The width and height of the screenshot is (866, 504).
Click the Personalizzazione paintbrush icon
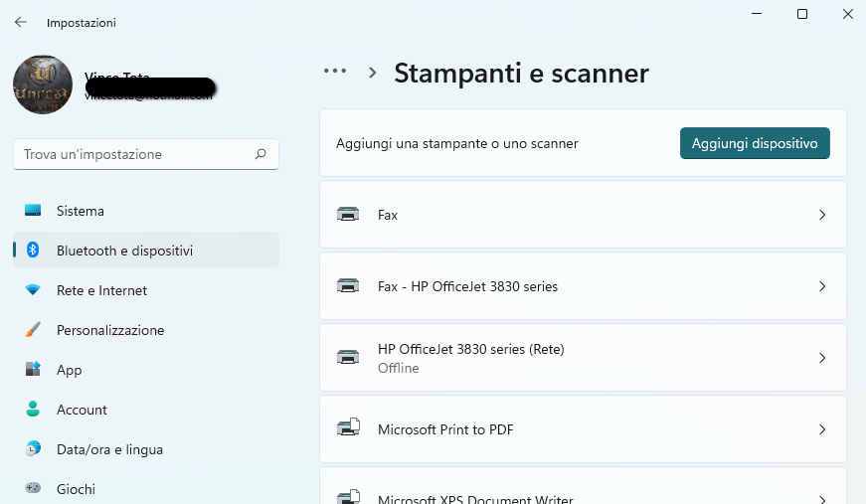click(33, 330)
